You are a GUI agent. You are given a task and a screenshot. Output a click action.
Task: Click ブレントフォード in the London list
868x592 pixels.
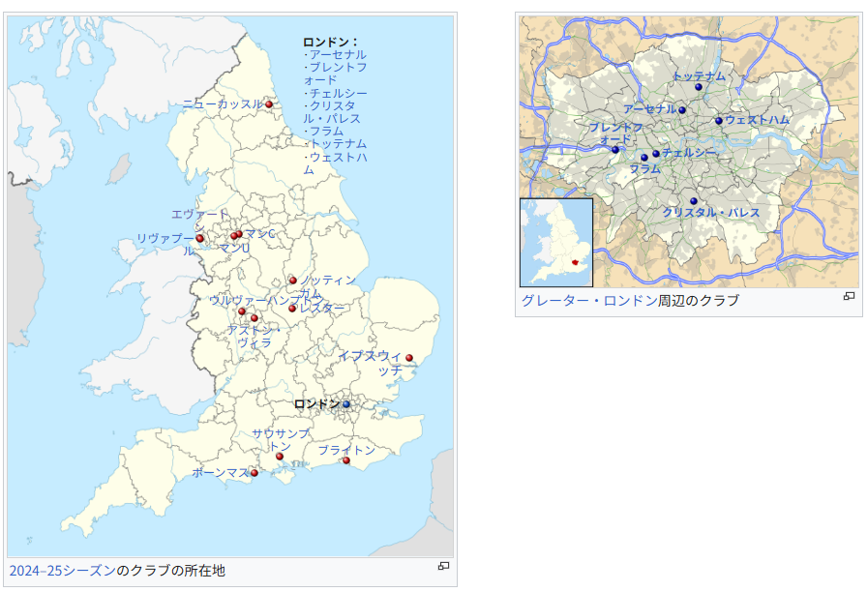pos(335,74)
